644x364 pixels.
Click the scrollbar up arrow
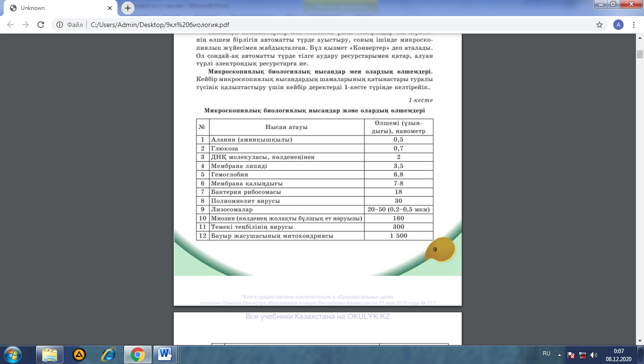coord(640,38)
